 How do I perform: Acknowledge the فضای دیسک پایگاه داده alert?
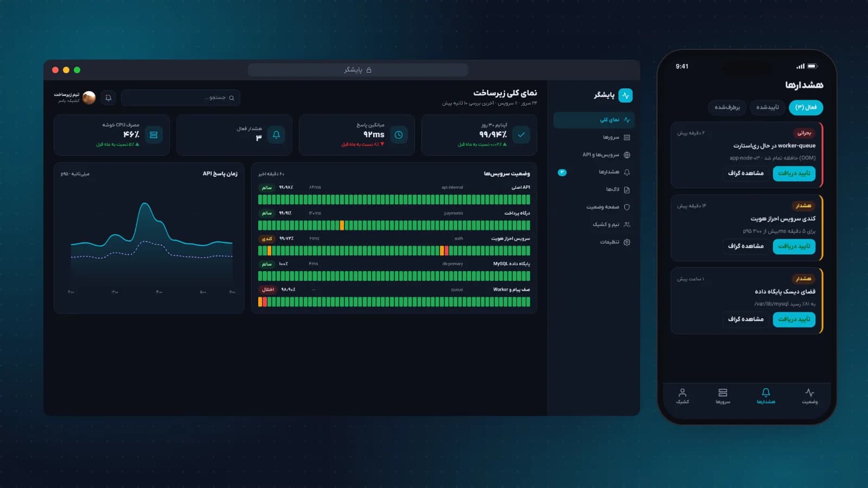(x=794, y=319)
